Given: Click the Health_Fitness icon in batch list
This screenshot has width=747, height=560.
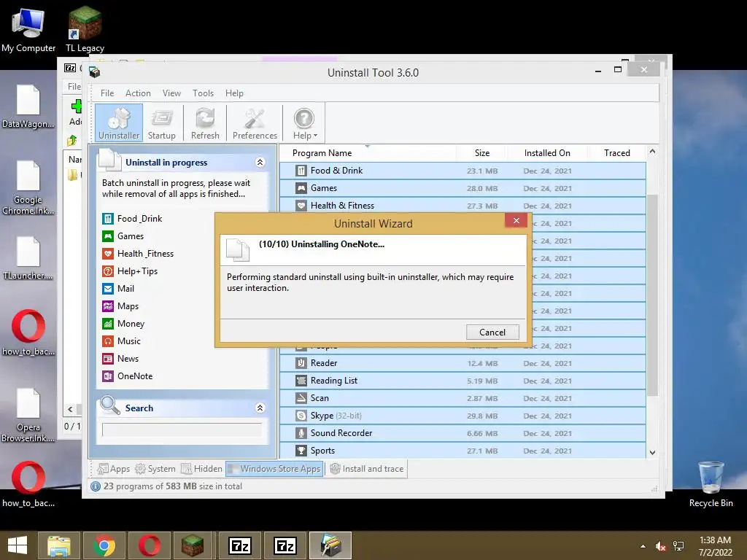Looking at the screenshot, I should (108, 254).
